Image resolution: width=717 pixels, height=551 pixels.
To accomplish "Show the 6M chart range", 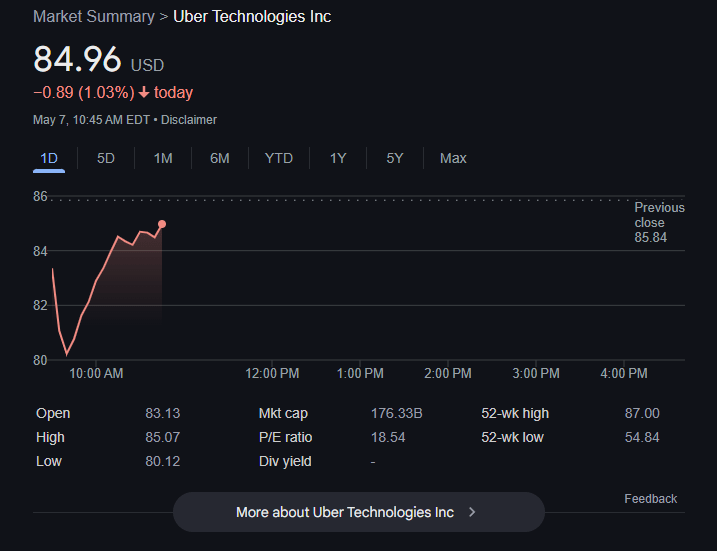I will (x=219, y=159).
